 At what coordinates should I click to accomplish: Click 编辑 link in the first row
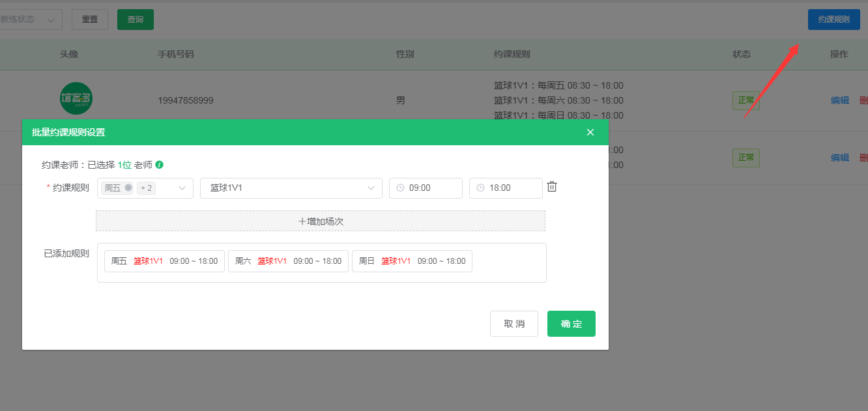click(839, 100)
